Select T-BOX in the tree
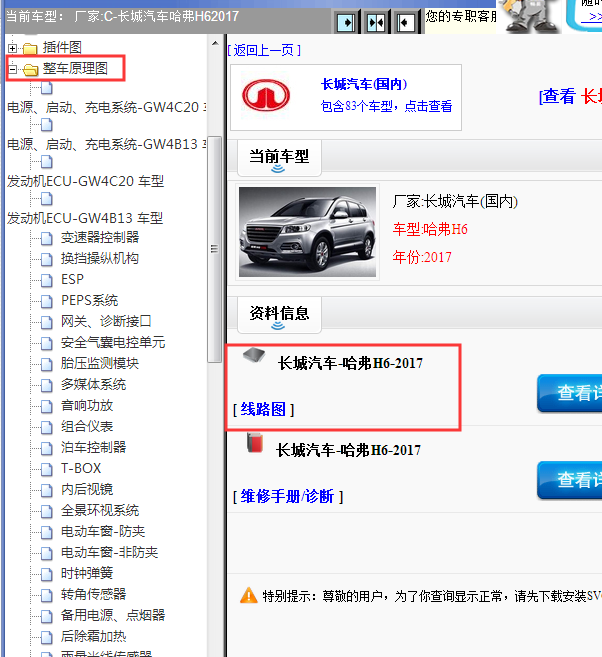Screen dimensions: 602x657 (81, 468)
